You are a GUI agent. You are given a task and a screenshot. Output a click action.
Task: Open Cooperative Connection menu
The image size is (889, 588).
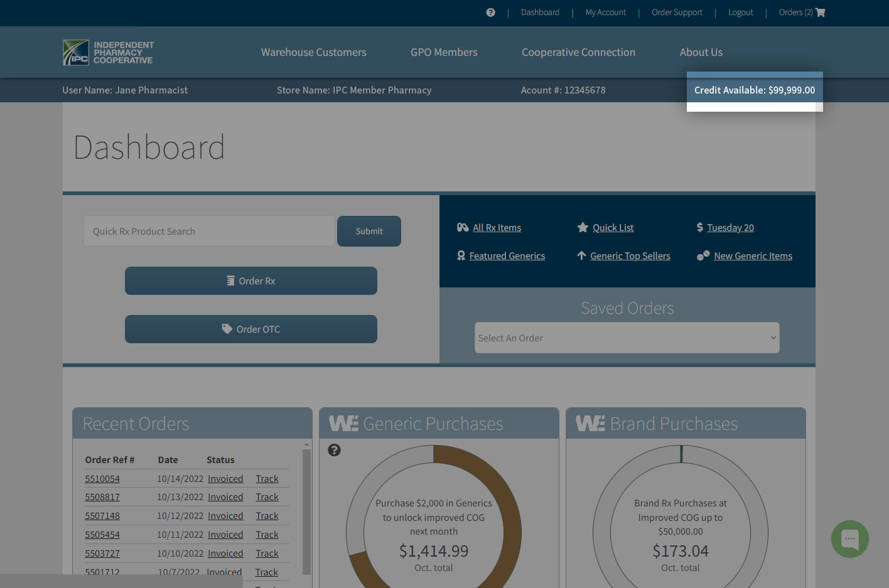578,53
